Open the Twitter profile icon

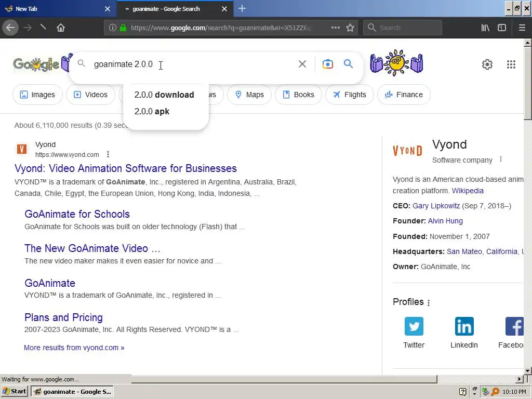click(414, 326)
